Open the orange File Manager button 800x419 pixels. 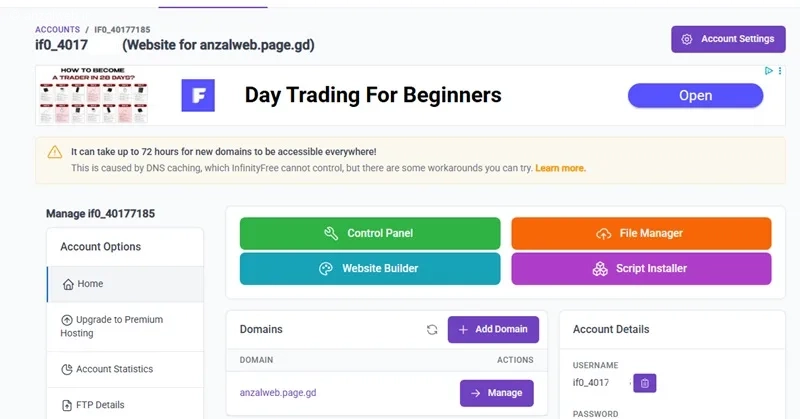[641, 233]
